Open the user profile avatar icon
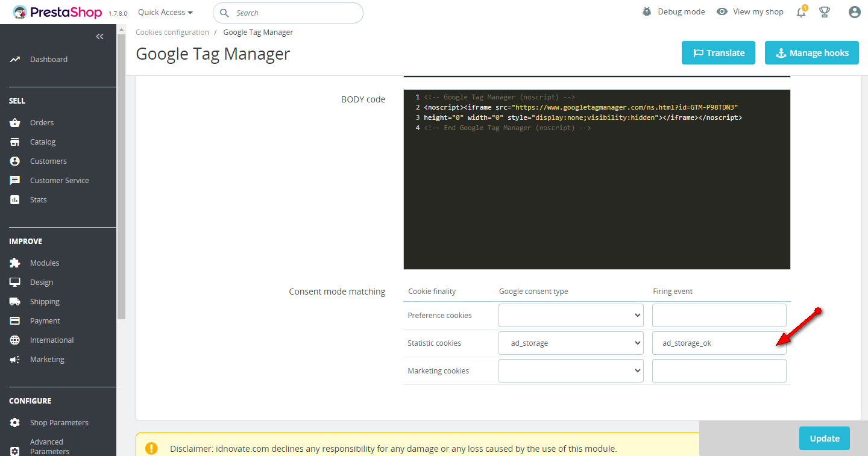This screenshot has height=456, width=868. tap(854, 12)
